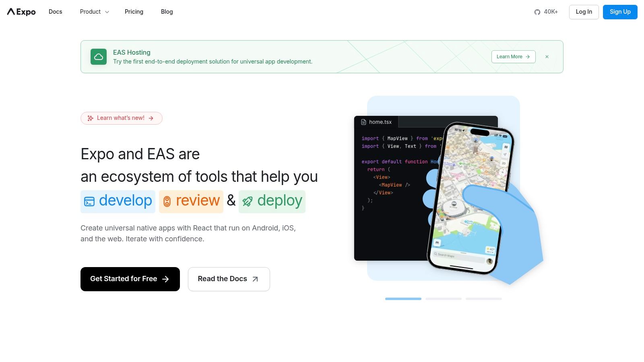Click the EAS Hosting cloud icon
This screenshot has width=644, height=362.
click(x=99, y=57)
